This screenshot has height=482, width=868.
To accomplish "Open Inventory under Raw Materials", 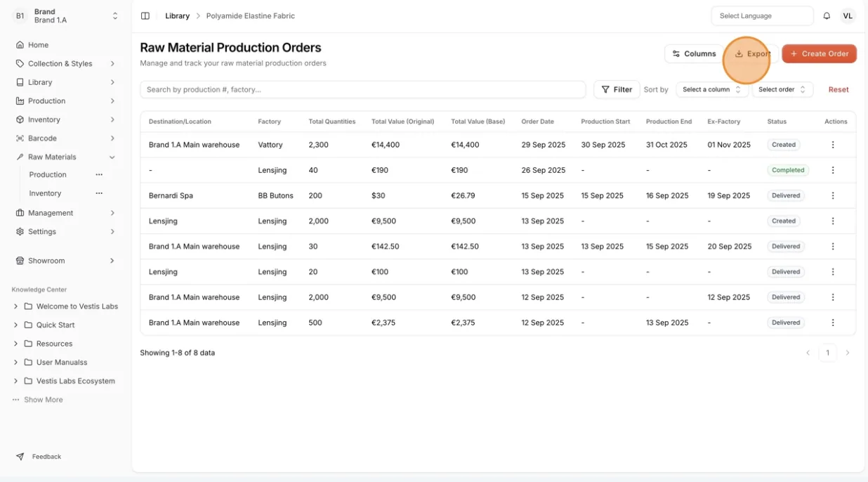I will pyautogui.click(x=45, y=193).
